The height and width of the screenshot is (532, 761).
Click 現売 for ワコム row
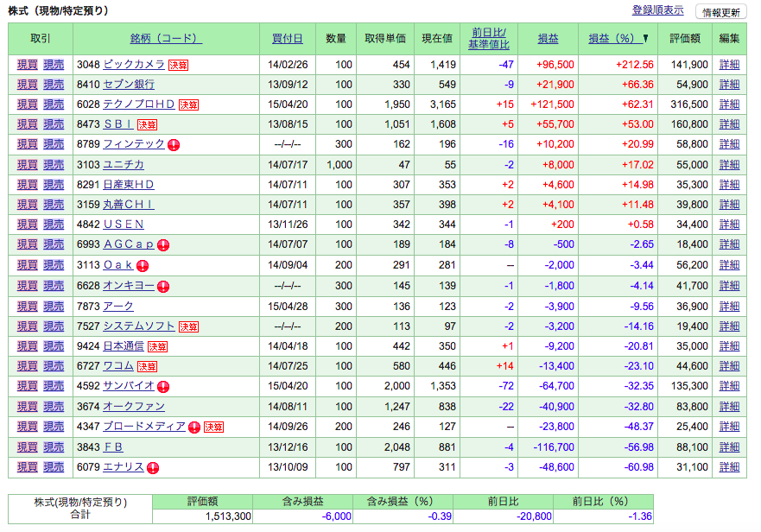point(54,366)
